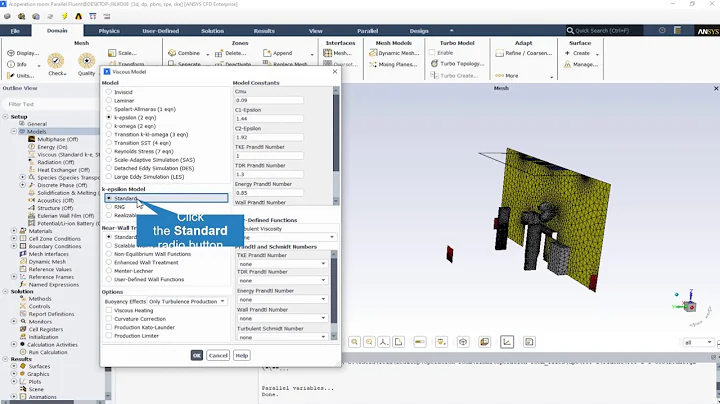Viewport: 720px width, 404px height.
Task: Open the Energy Prandtl Number function dropdown
Action: (x=281, y=299)
